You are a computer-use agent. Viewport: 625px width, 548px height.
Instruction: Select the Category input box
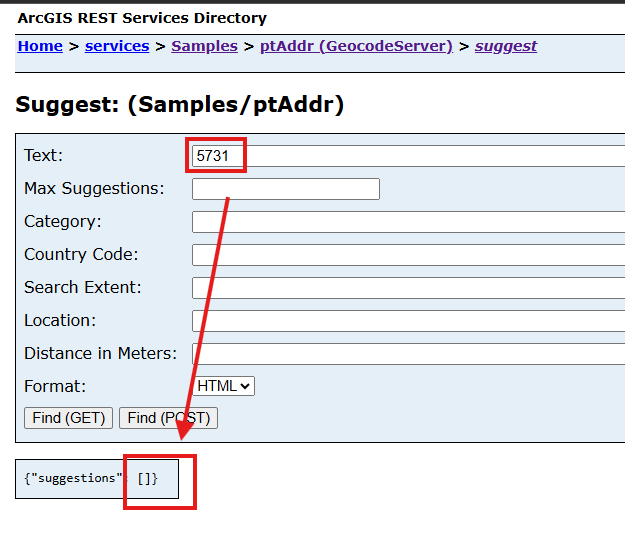(408, 222)
